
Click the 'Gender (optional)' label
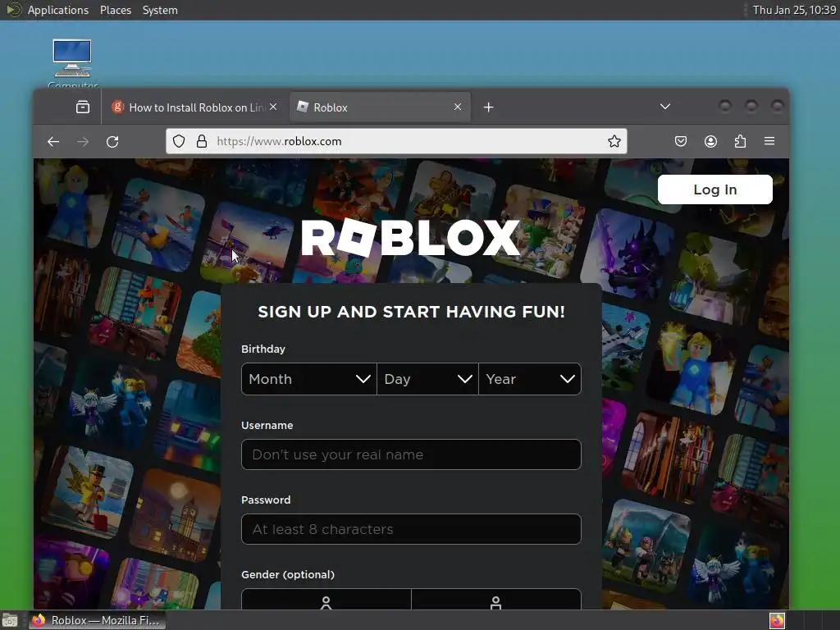pos(288,574)
